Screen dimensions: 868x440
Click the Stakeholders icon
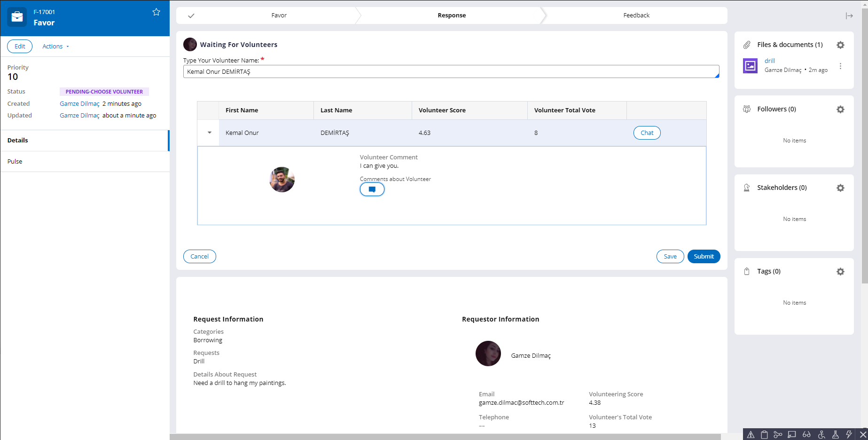(x=747, y=188)
